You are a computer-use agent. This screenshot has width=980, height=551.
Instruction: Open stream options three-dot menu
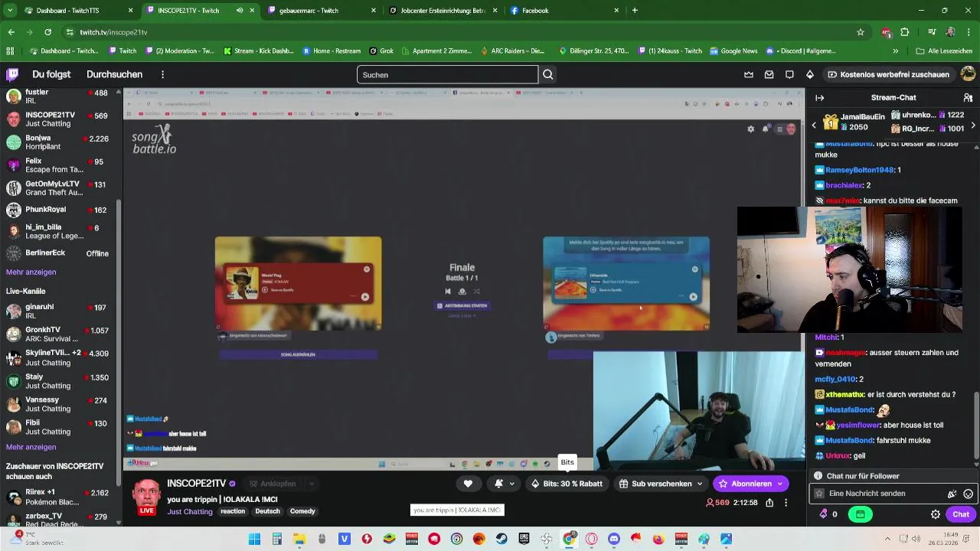click(786, 503)
